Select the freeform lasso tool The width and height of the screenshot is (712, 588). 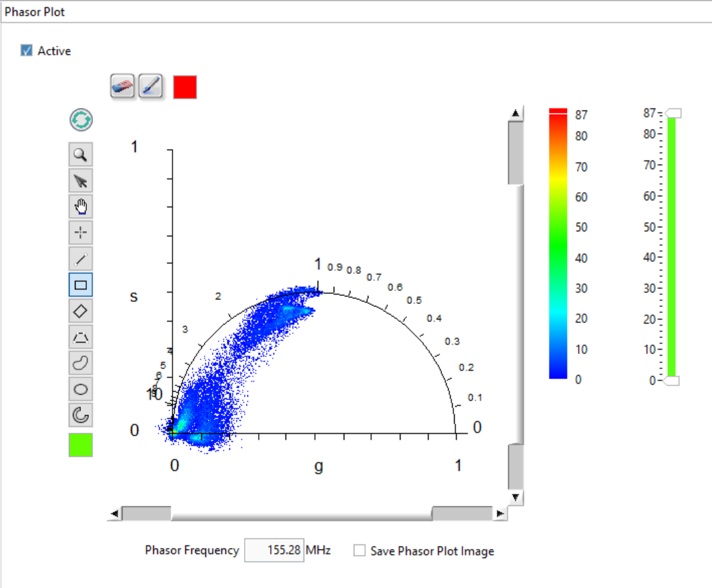point(81,363)
